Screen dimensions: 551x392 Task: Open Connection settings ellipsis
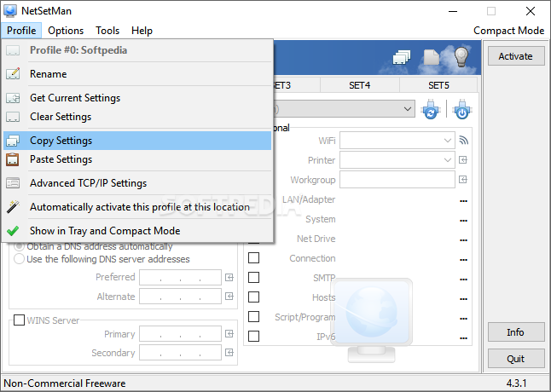pos(463,260)
